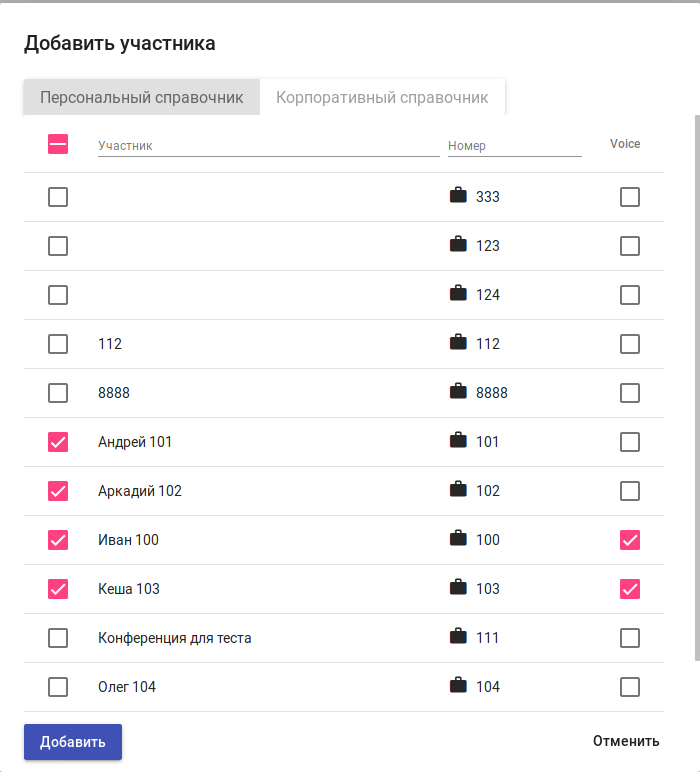The image size is (700, 772).
Task: Focus the Участник filter field
Action: click(x=268, y=146)
